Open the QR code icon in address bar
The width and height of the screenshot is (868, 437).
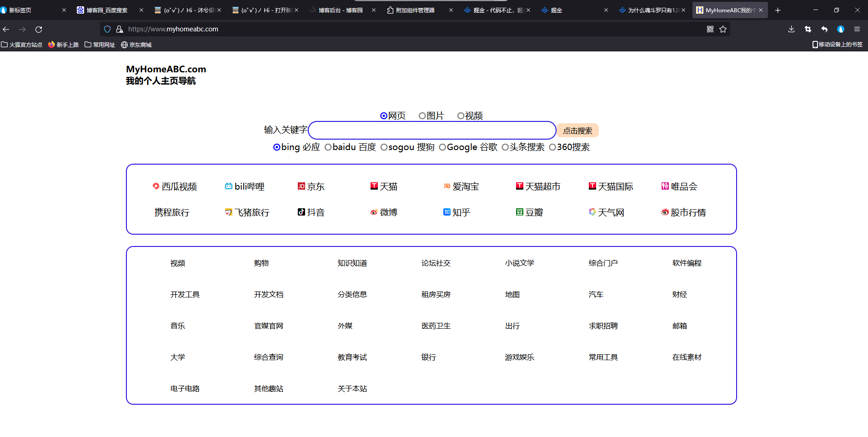click(710, 29)
